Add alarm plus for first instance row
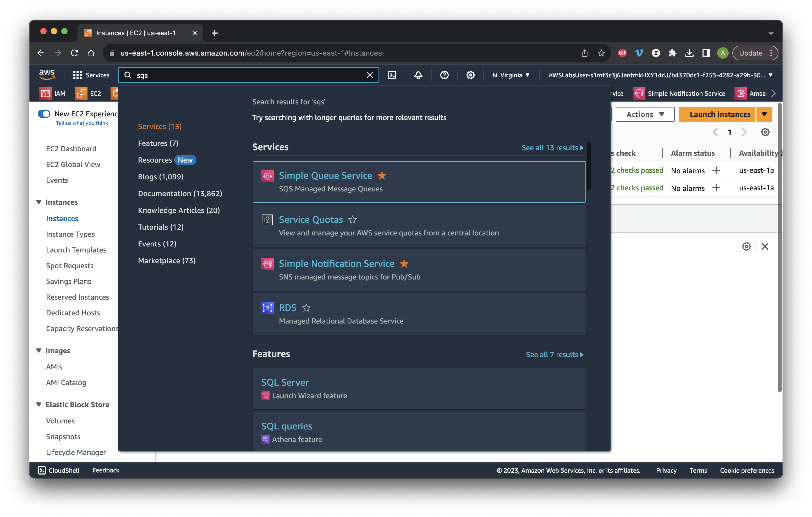Image resolution: width=812 pixels, height=517 pixels. 716,170
